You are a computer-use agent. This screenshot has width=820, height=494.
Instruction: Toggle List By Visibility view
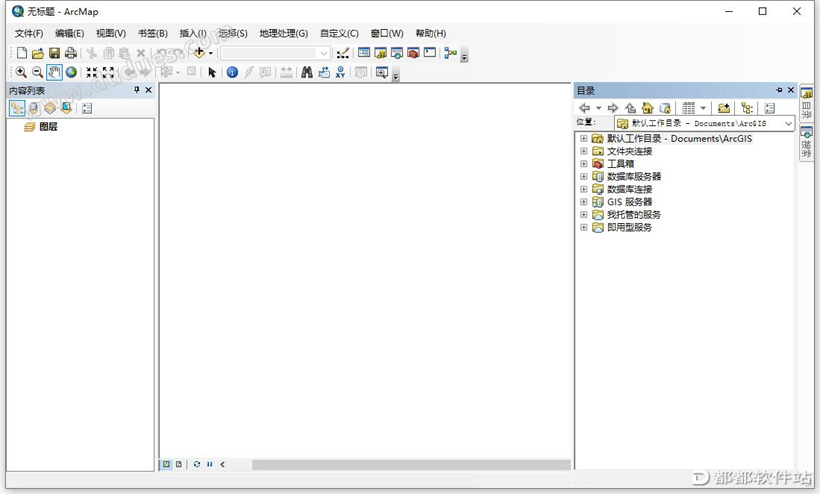(50, 108)
